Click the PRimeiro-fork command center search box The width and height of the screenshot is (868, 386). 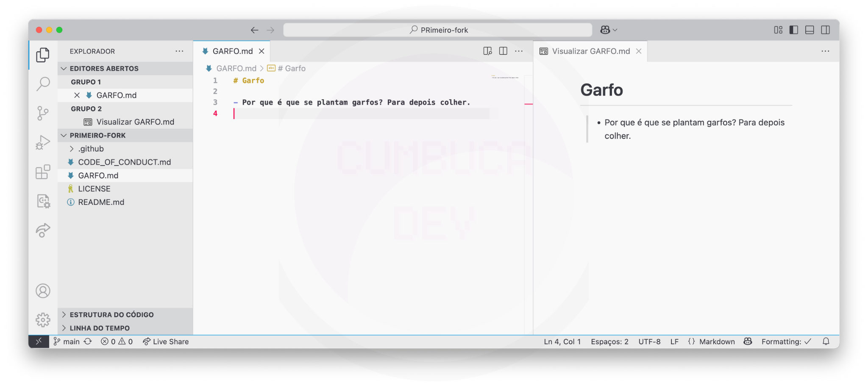click(438, 30)
